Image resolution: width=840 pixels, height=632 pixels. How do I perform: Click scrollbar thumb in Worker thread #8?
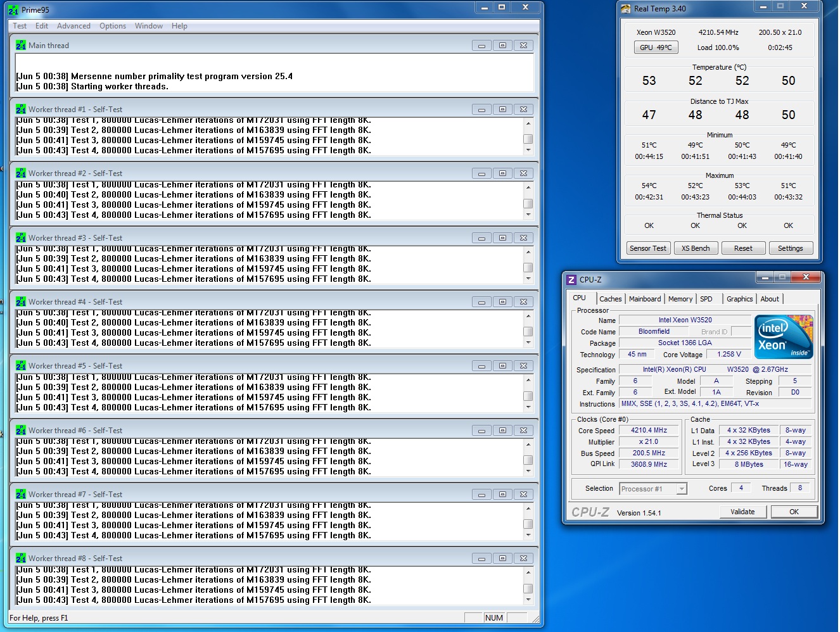tap(528, 588)
